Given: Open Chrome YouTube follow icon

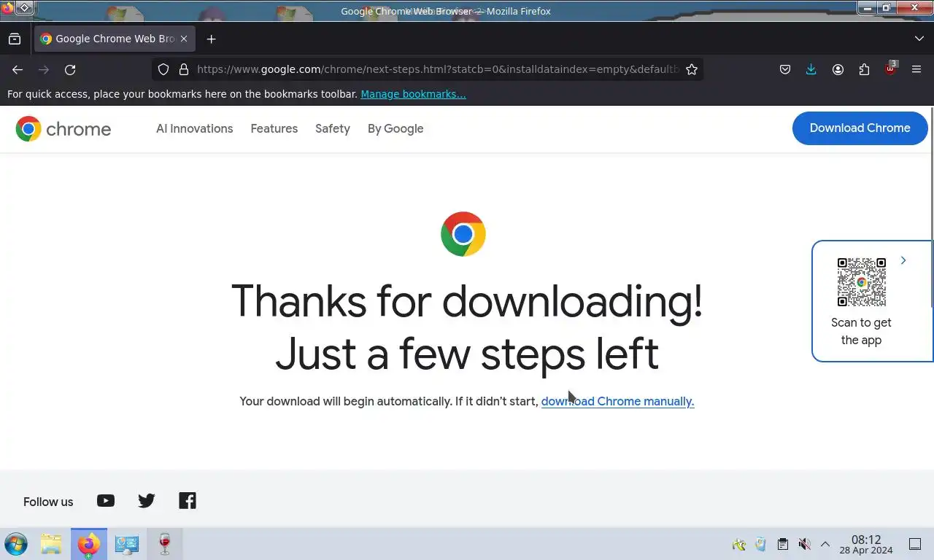Looking at the screenshot, I should click(x=106, y=501).
